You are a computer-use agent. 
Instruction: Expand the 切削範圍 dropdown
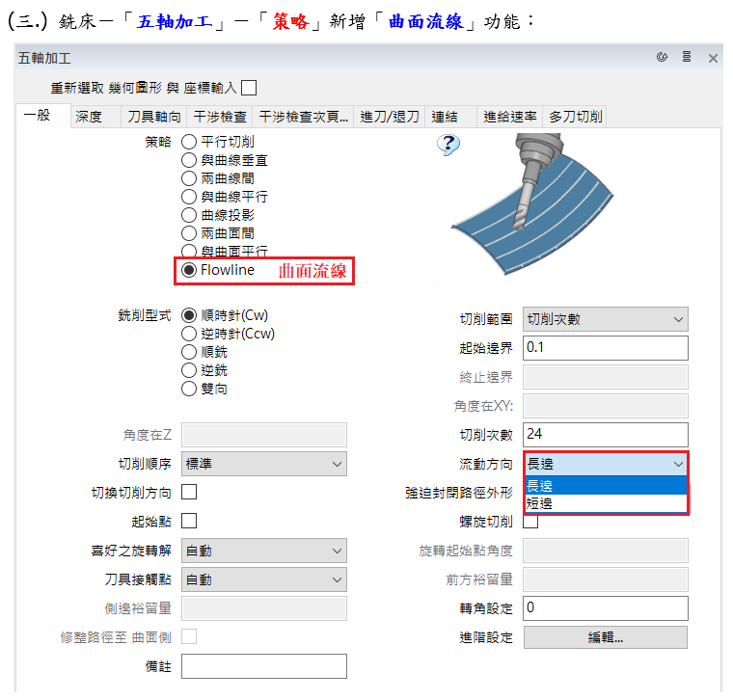605,319
